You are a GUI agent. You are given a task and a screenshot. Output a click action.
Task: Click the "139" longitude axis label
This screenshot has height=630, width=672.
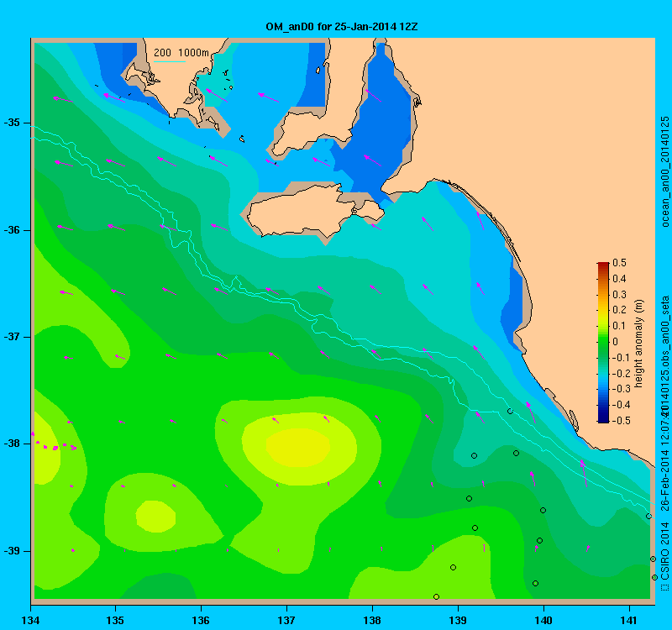(x=458, y=620)
